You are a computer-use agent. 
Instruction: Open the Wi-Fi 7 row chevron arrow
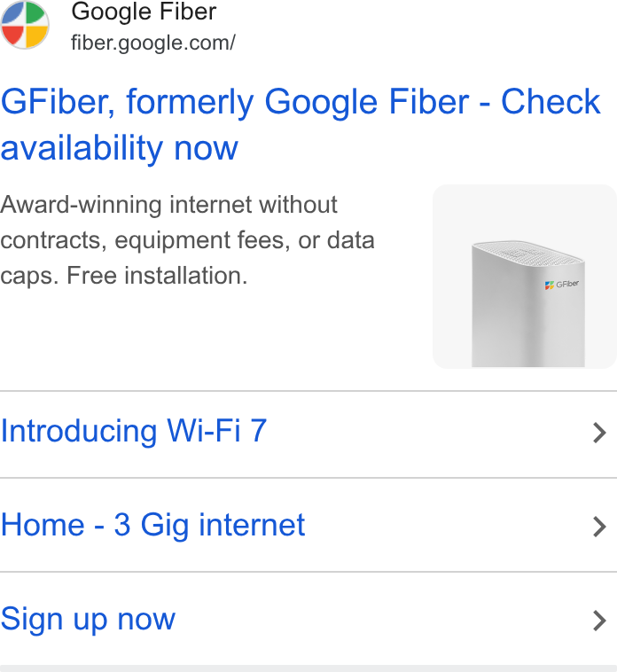[x=599, y=433]
